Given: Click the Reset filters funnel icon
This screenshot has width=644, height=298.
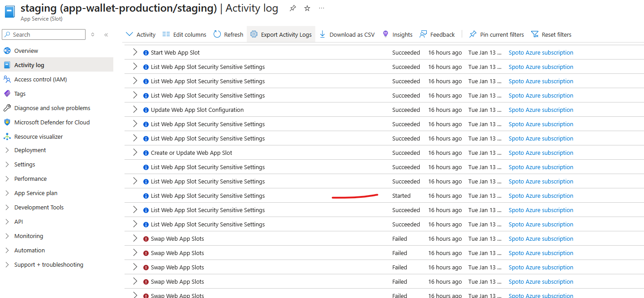Looking at the screenshot, I should [535, 34].
